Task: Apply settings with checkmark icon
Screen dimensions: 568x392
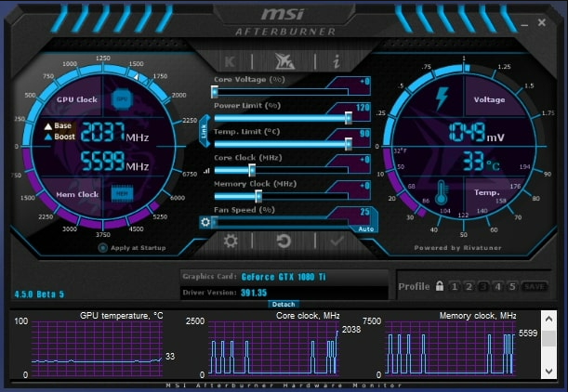Action: point(337,241)
